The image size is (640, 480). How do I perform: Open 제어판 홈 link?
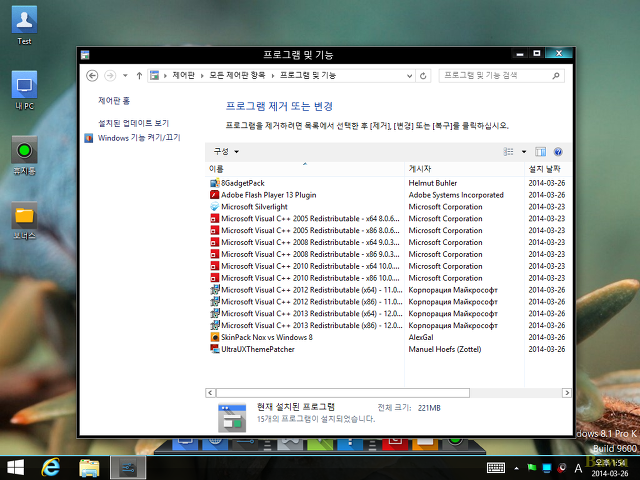[114, 101]
